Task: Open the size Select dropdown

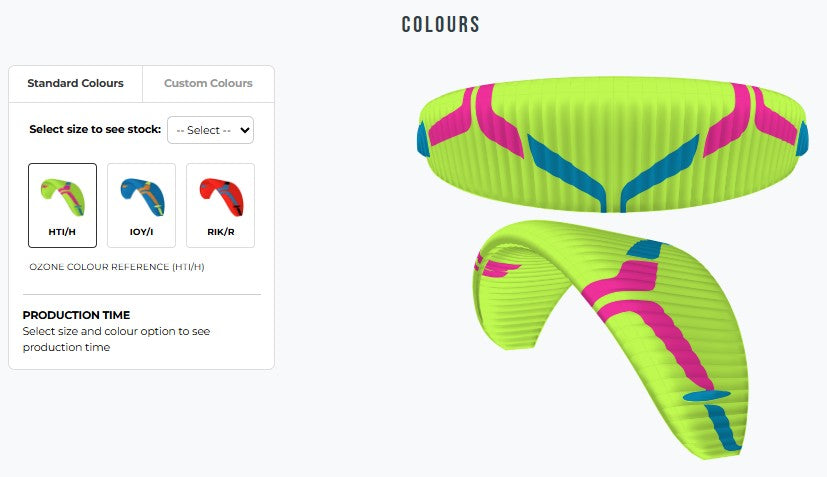Action: coord(210,130)
